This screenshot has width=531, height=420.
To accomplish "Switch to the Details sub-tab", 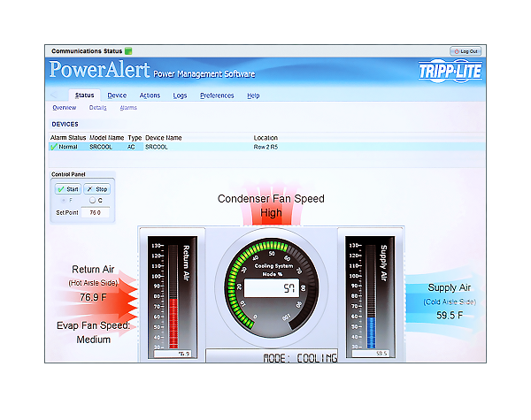I will point(97,107).
